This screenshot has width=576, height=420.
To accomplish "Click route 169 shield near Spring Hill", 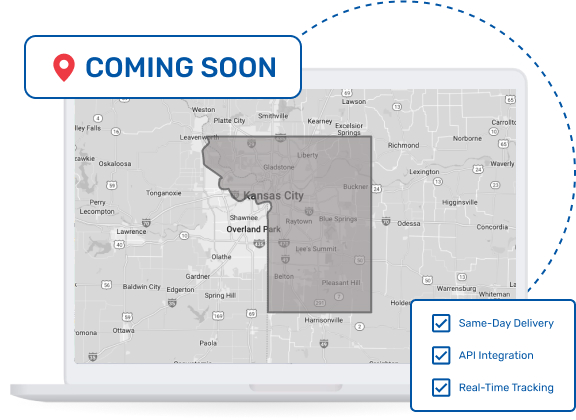I will coord(218,316).
